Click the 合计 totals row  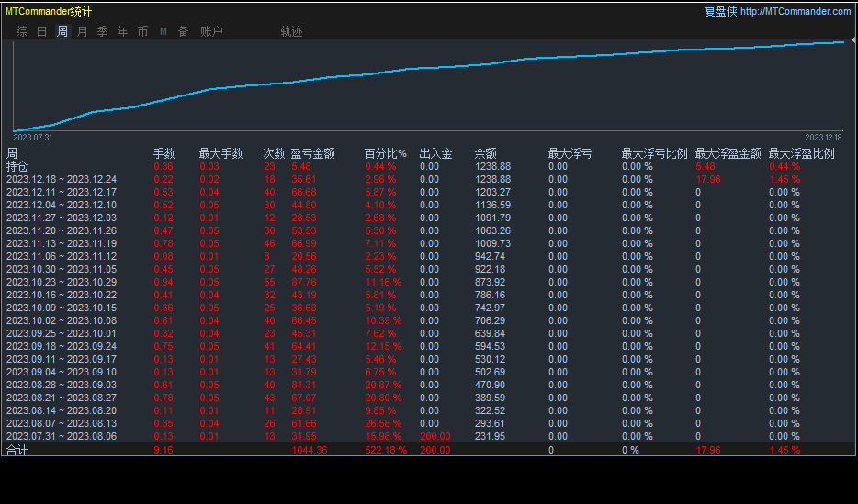point(428,450)
